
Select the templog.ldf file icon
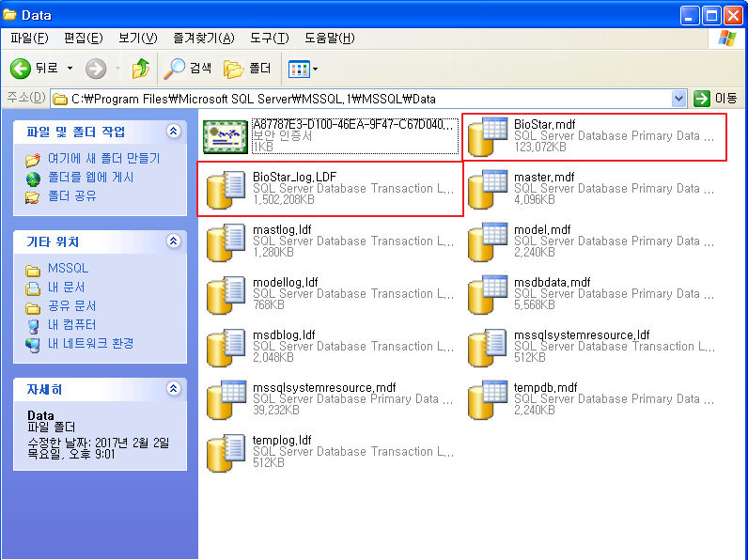coord(226,453)
